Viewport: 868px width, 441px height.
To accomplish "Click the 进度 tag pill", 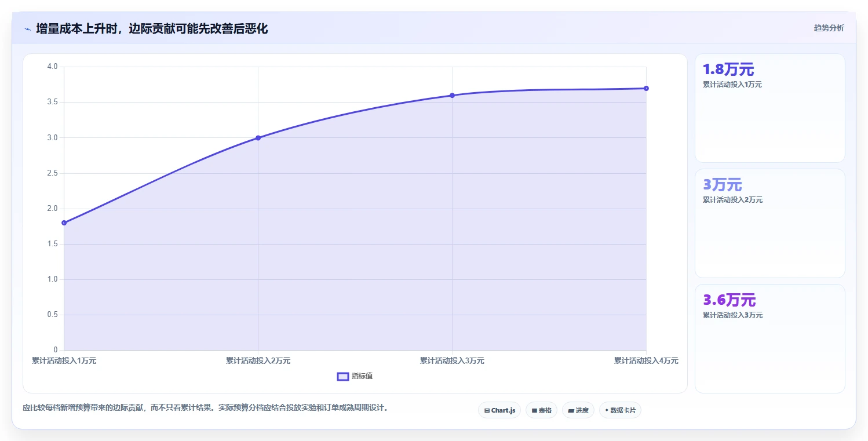I will pyautogui.click(x=578, y=410).
